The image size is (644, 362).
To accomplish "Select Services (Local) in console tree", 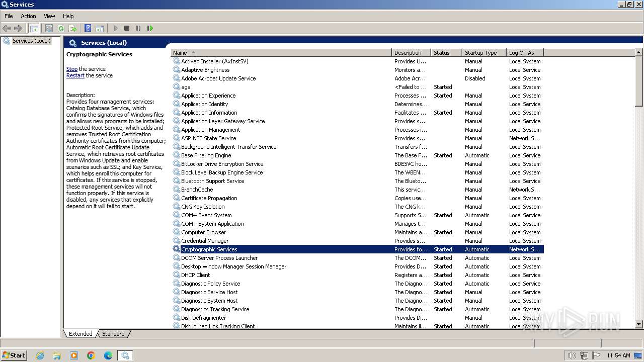I will 31,41.
